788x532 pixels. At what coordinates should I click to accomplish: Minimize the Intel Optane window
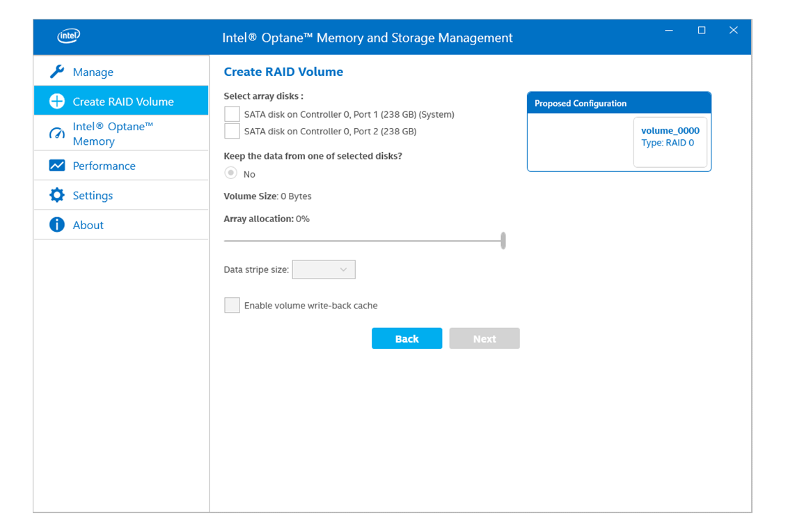pyautogui.click(x=669, y=31)
